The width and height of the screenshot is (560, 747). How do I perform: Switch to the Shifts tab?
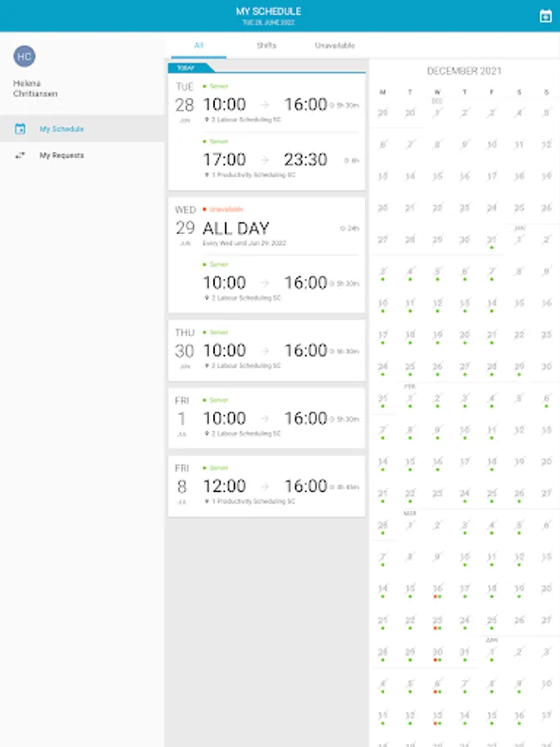[x=266, y=46]
